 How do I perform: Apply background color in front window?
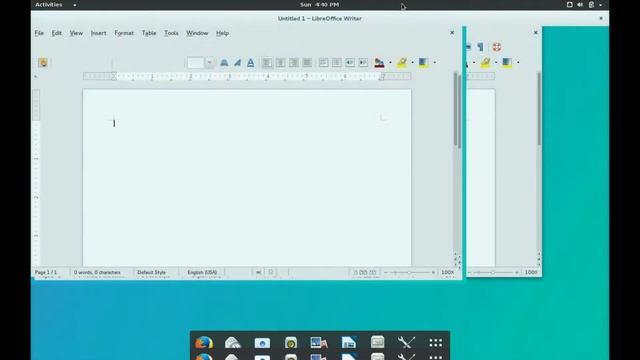coord(423,62)
